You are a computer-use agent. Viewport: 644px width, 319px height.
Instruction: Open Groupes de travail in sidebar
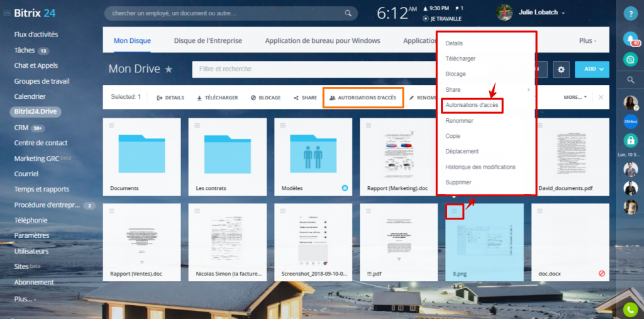tap(42, 81)
